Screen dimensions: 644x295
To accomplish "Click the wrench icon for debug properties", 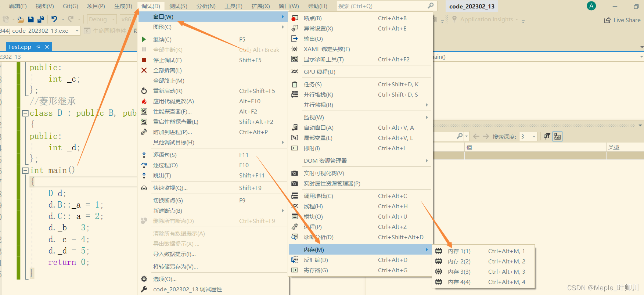I will click(144, 289).
